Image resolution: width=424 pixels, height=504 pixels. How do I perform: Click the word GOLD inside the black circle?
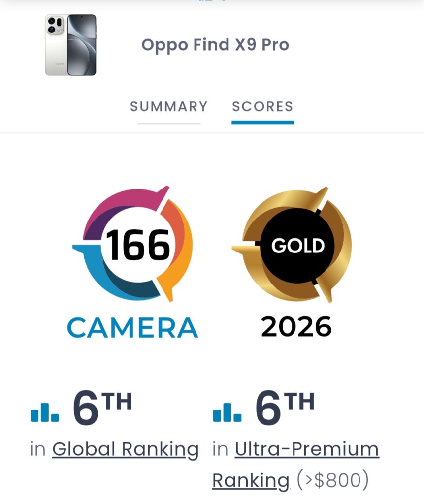tap(298, 246)
